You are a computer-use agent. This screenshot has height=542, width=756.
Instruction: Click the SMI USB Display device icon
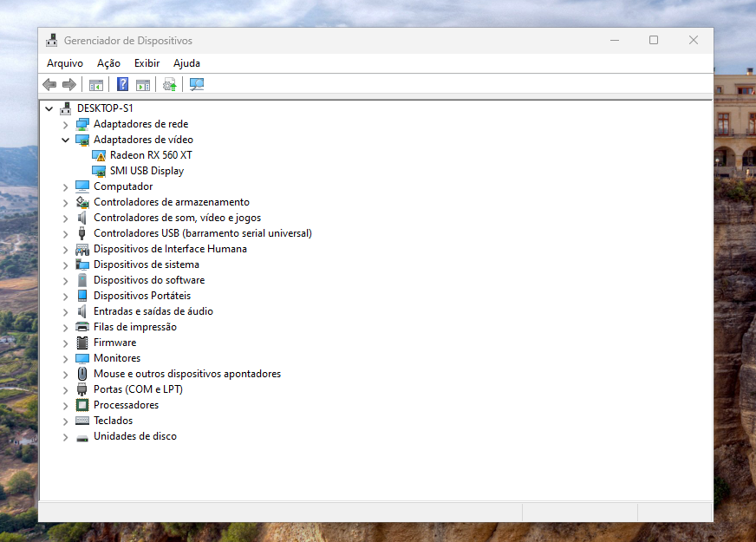[x=98, y=171]
